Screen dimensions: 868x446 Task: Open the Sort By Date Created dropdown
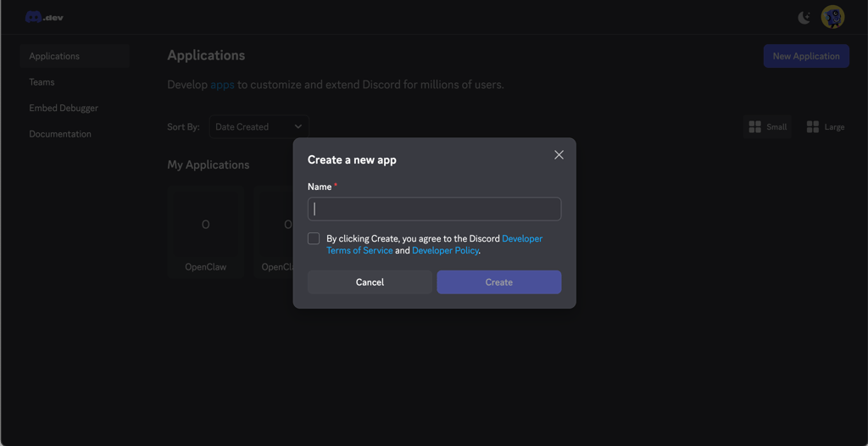tap(259, 127)
